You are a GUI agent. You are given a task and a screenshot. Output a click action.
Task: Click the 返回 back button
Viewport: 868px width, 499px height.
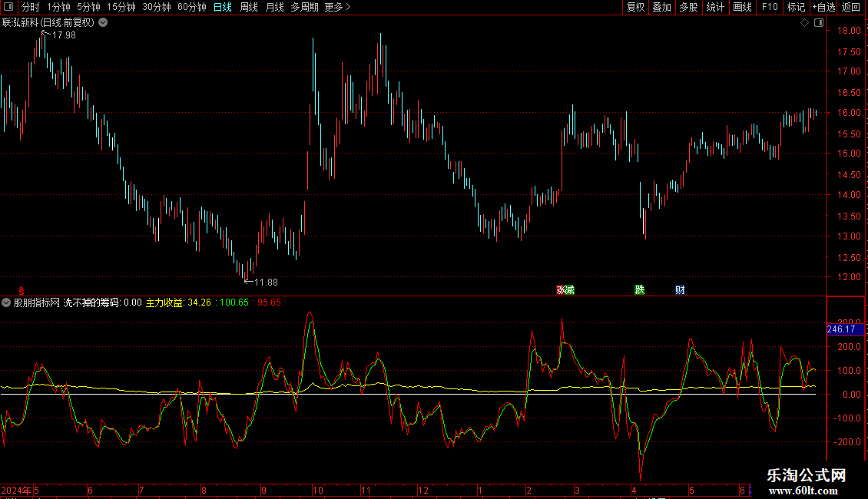coord(851,7)
